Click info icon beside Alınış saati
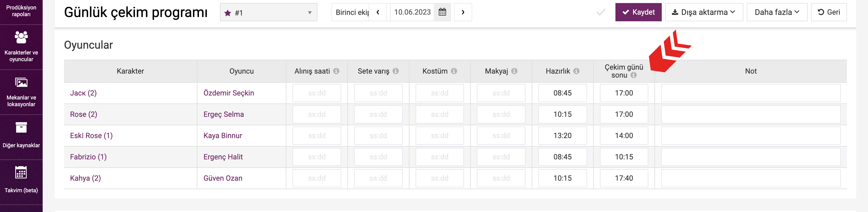868x212 pixels. (x=336, y=71)
